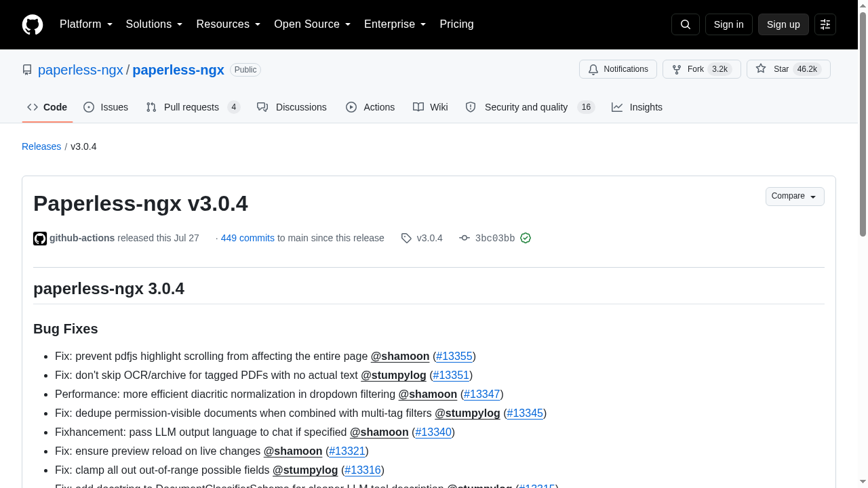Open the Discussions tab
868x488 pixels.
(292, 107)
